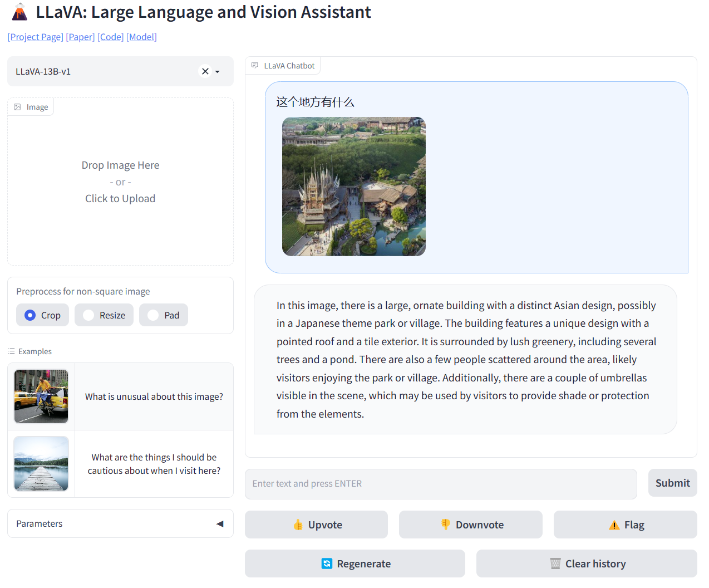
Task: Open the model selector dropdown arrow
Action: coord(218,72)
